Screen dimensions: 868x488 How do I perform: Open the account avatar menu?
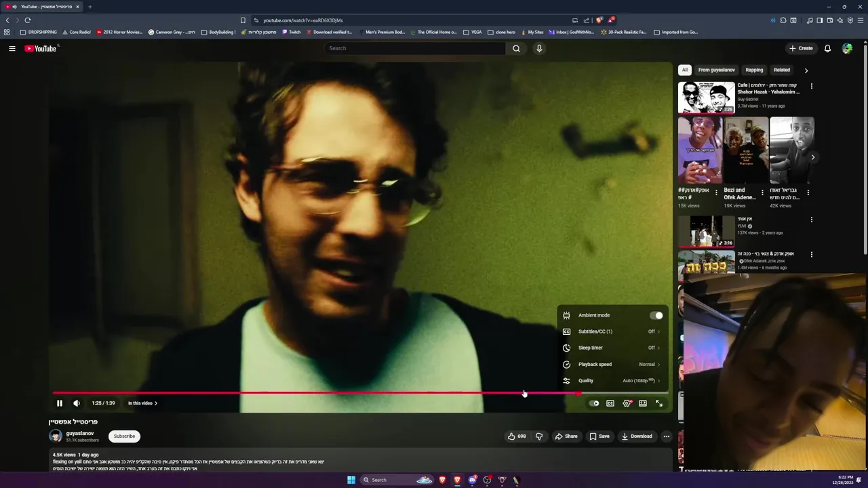(847, 48)
